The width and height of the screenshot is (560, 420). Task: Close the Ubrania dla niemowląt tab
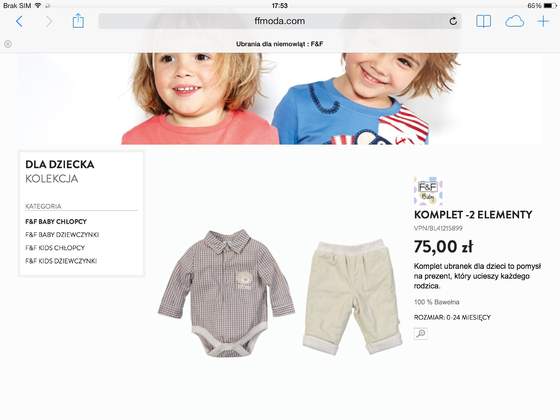pos(8,44)
